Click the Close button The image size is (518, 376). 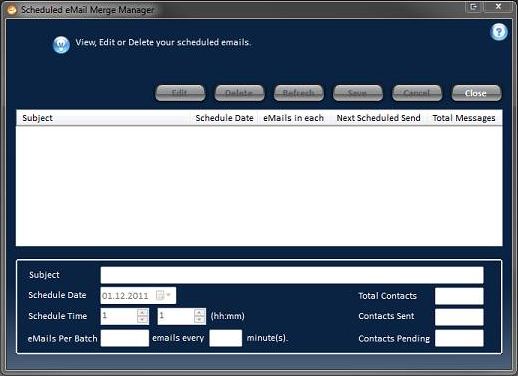tap(476, 93)
